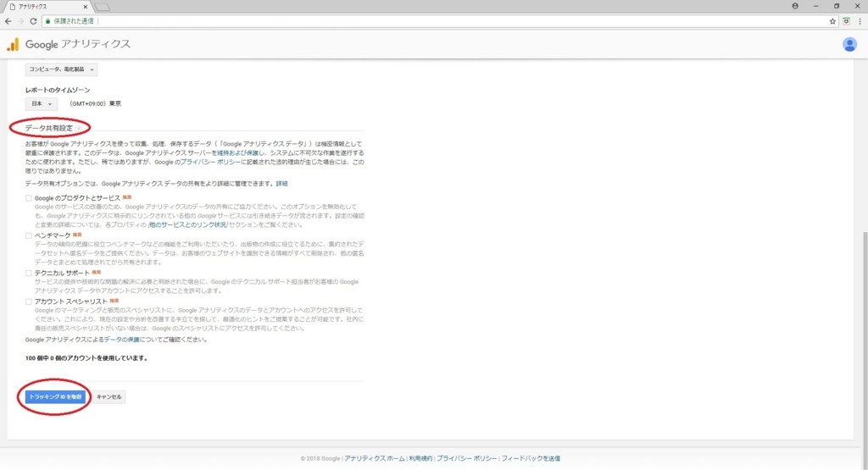Click the secure connection padlock icon
This screenshot has height=470, width=868.
pyautogui.click(x=48, y=21)
